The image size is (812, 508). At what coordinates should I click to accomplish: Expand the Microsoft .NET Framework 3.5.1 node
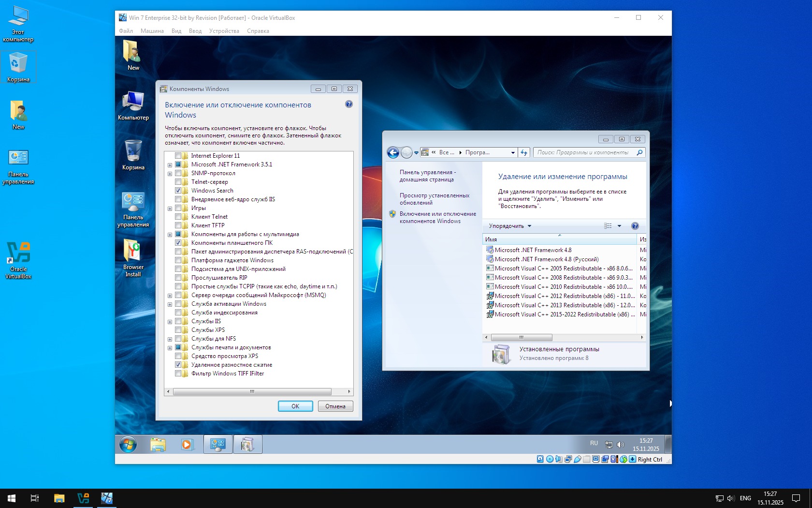click(x=170, y=165)
